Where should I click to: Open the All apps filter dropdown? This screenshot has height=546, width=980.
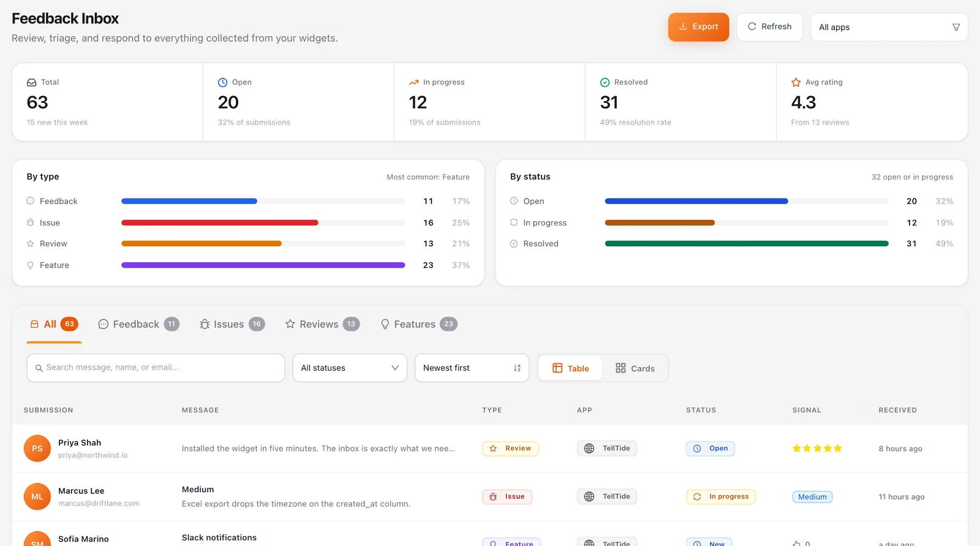coord(889,27)
